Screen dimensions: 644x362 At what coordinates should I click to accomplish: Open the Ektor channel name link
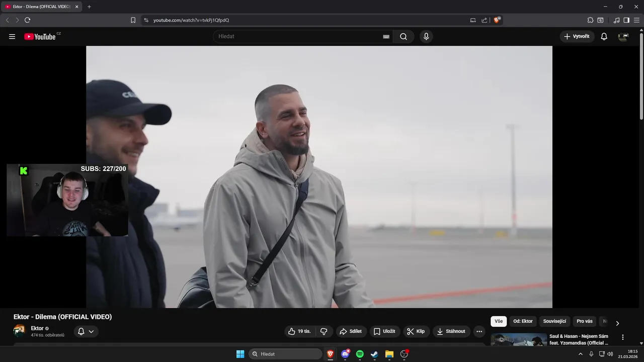[37, 328]
